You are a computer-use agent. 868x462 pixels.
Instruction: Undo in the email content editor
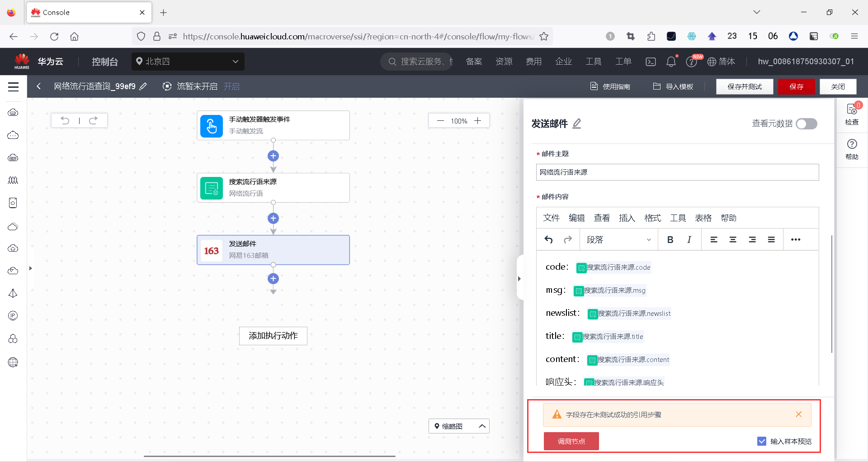click(548, 239)
